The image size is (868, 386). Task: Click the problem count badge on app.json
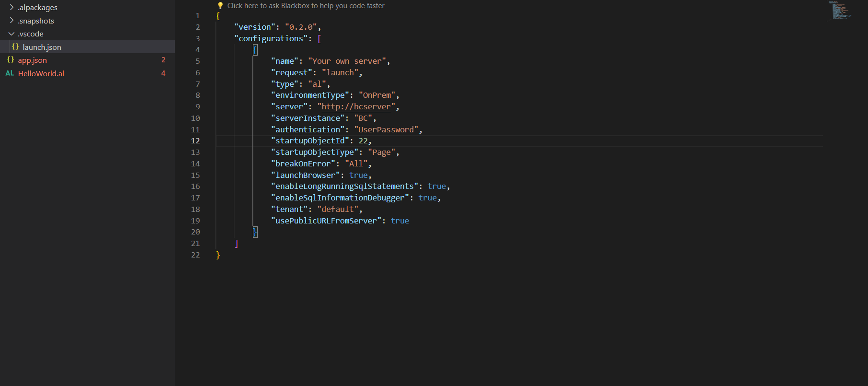[x=163, y=60]
